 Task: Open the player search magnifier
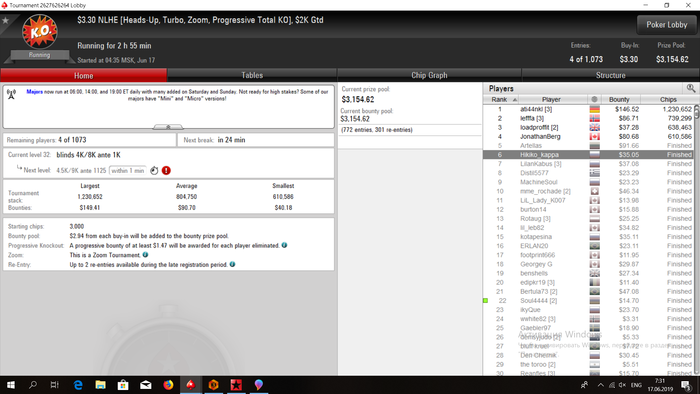coord(691,88)
